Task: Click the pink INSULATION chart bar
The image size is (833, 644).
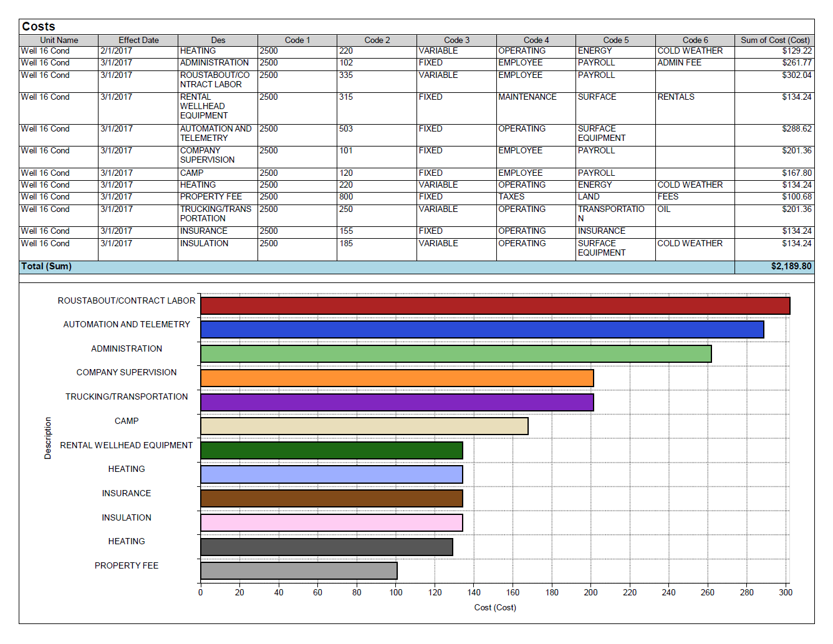Action: (332, 522)
